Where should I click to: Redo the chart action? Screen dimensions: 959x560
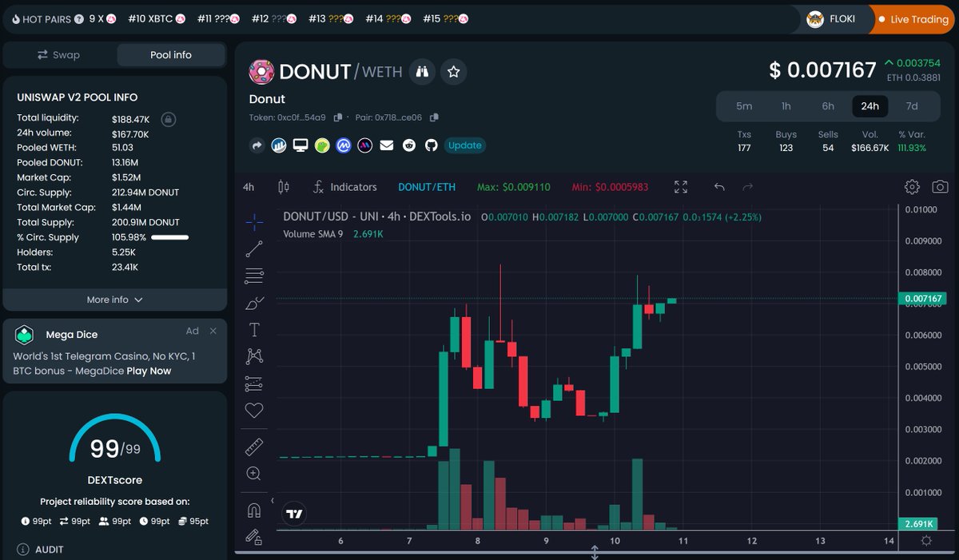click(748, 187)
